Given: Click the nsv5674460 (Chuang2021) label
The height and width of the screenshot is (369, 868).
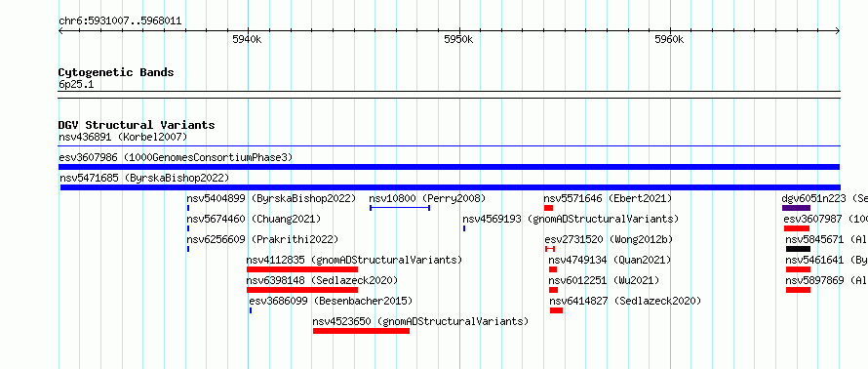Looking at the screenshot, I should click(x=254, y=219).
